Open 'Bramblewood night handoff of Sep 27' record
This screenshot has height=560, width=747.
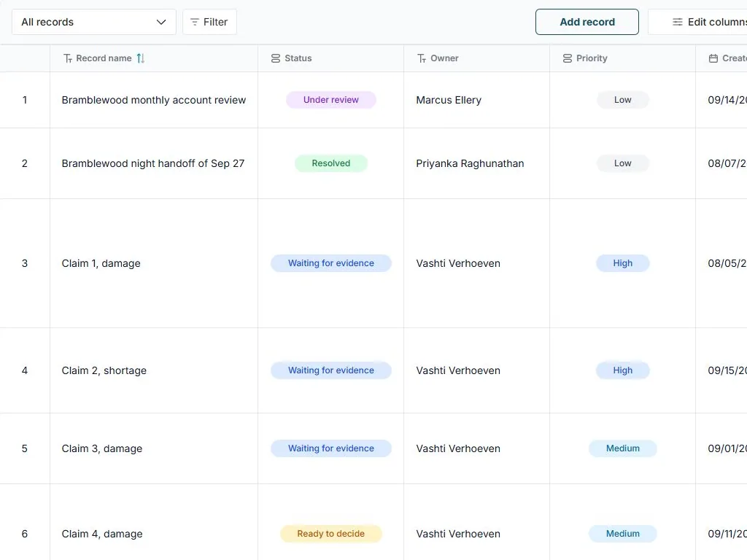point(153,163)
